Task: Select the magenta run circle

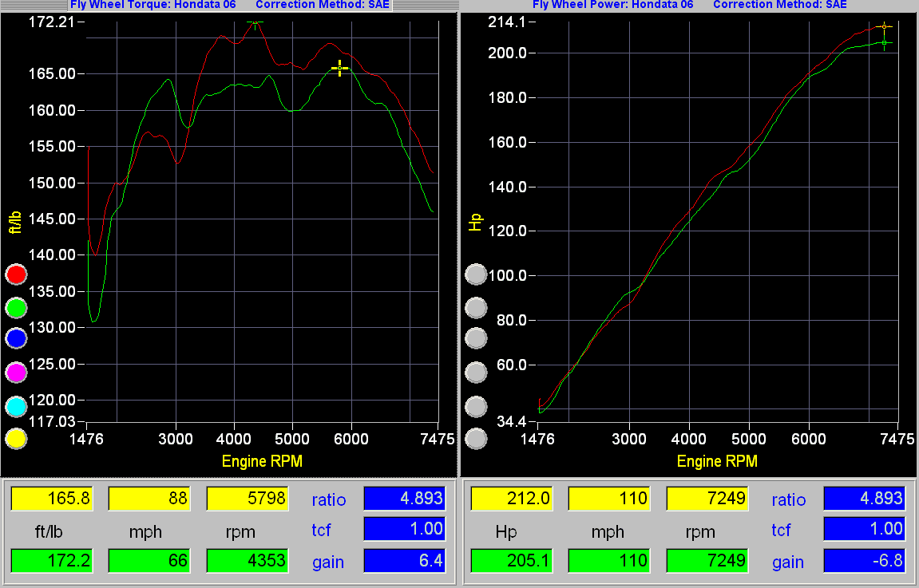Action: click(16, 372)
